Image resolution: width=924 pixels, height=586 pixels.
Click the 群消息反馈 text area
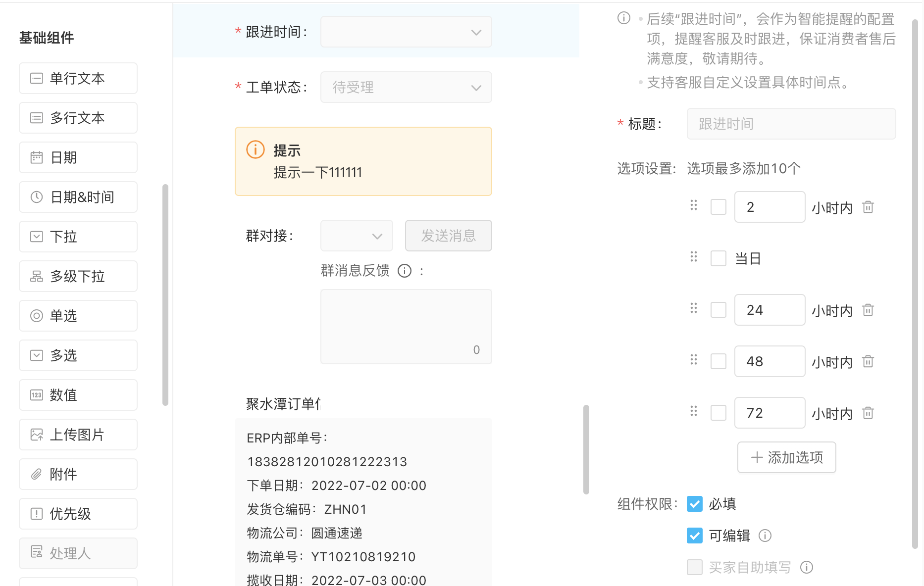(406, 327)
